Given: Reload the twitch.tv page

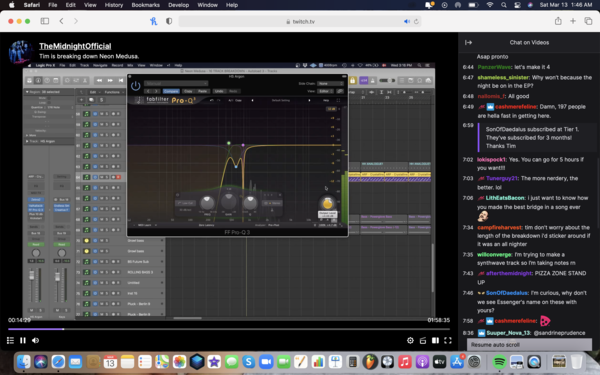Looking at the screenshot, I should (x=416, y=21).
